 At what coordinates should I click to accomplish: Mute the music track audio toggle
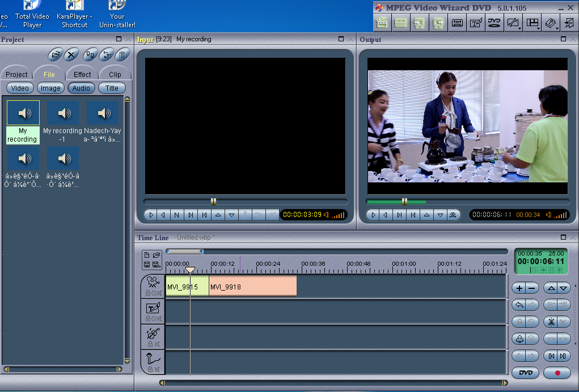click(x=158, y=343)
